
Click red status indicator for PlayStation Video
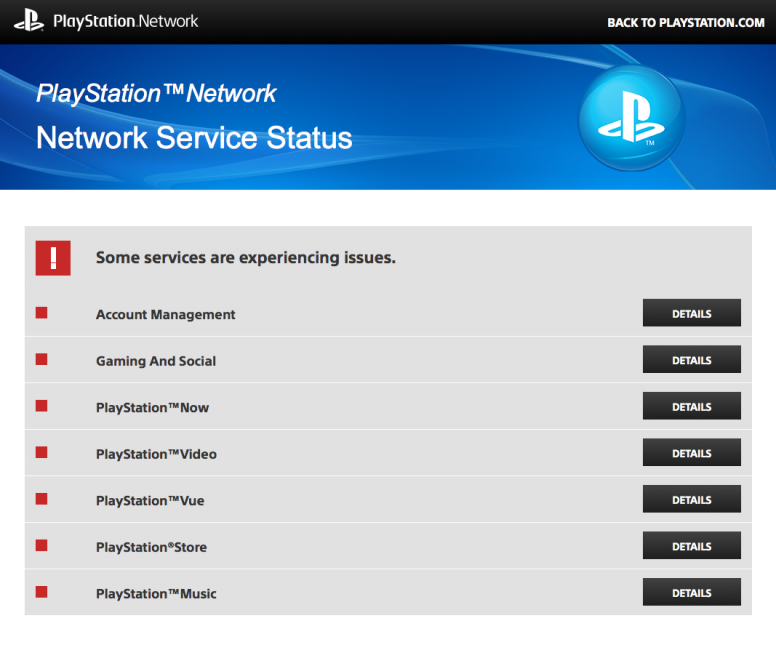tap(42, 452)
